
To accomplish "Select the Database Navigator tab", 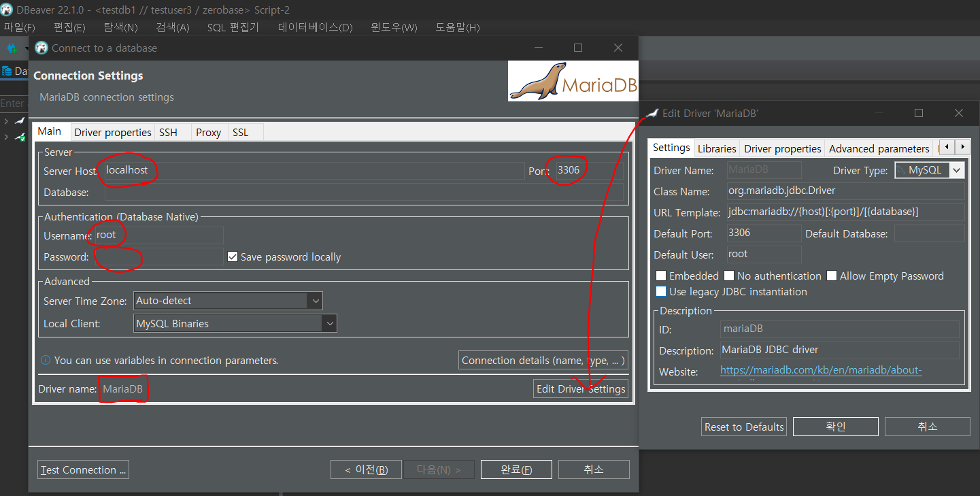I will (14, 71).
